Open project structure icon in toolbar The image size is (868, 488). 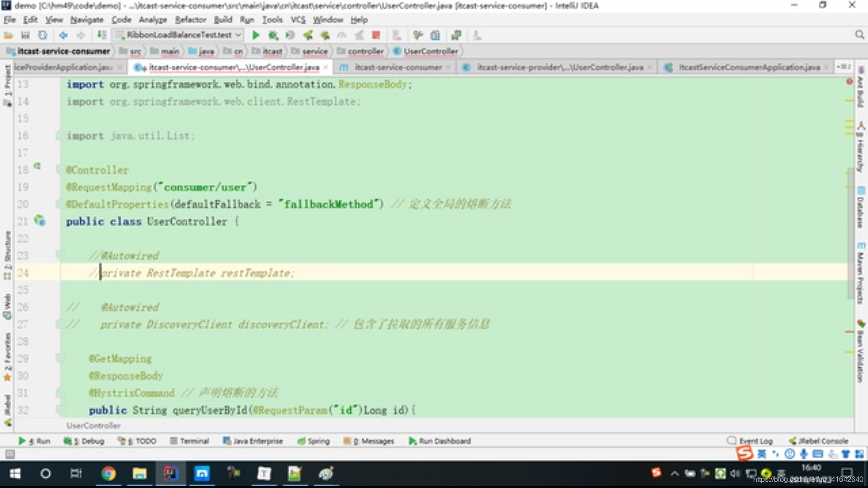click(x=435, y=35)
